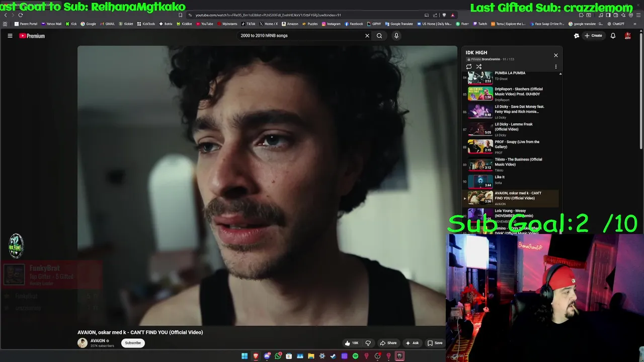Open WhatsApp from the taskbar
The height and width of the screenshot is (362, 644).
pyautogui.click(x=278, y=356)
